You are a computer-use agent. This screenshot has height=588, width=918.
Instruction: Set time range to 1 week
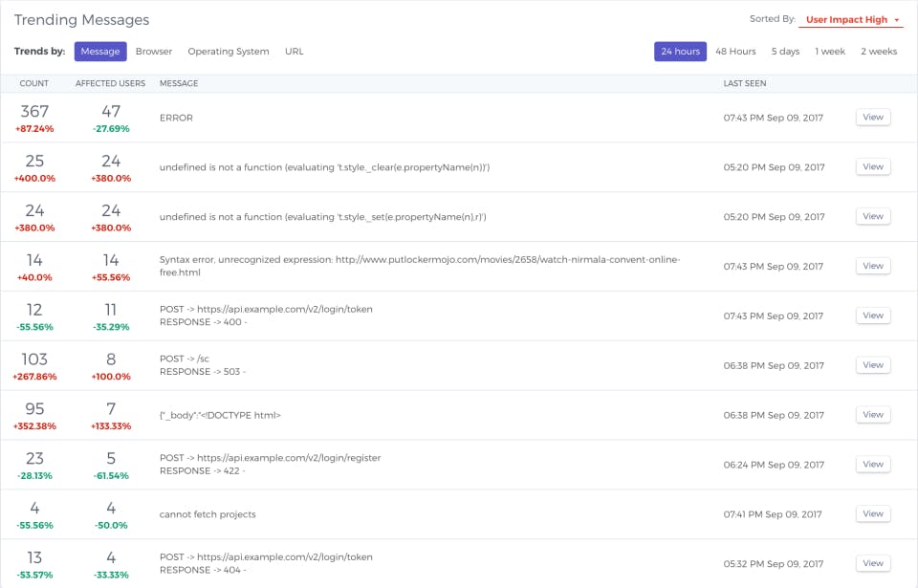(830, 52)
